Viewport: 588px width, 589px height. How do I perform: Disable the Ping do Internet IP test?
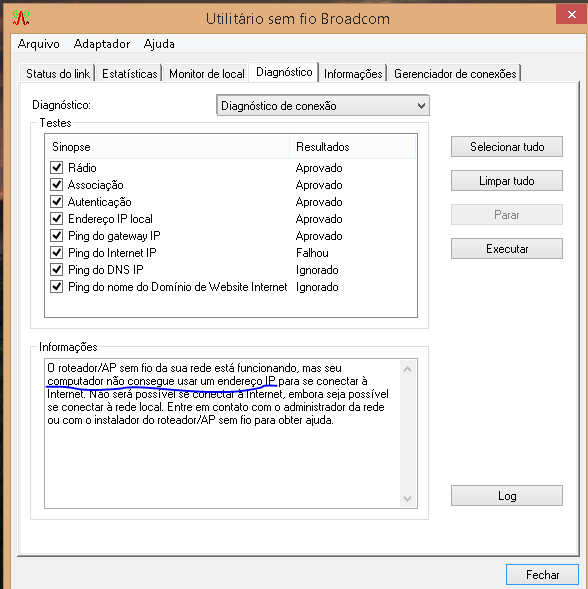pos(56,252)
